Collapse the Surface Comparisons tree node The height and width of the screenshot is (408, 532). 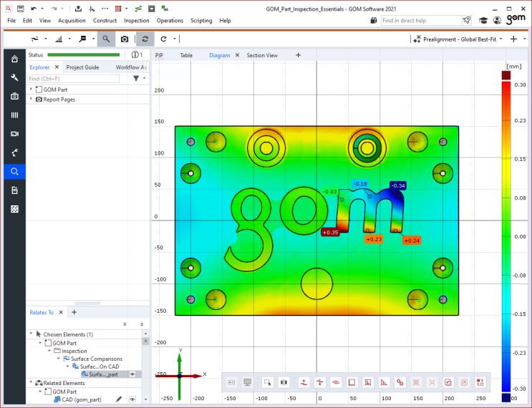click(x=59, y=359)
